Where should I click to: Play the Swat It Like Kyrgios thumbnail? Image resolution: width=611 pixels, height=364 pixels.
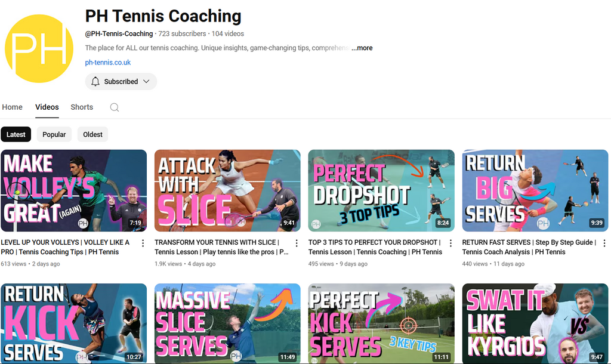coord(535,323)
